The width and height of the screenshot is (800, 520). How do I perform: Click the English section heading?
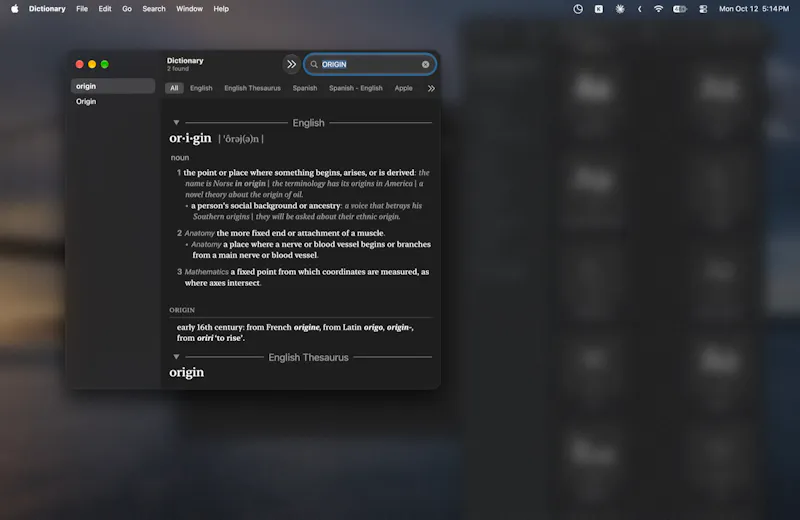coord(308,123)
